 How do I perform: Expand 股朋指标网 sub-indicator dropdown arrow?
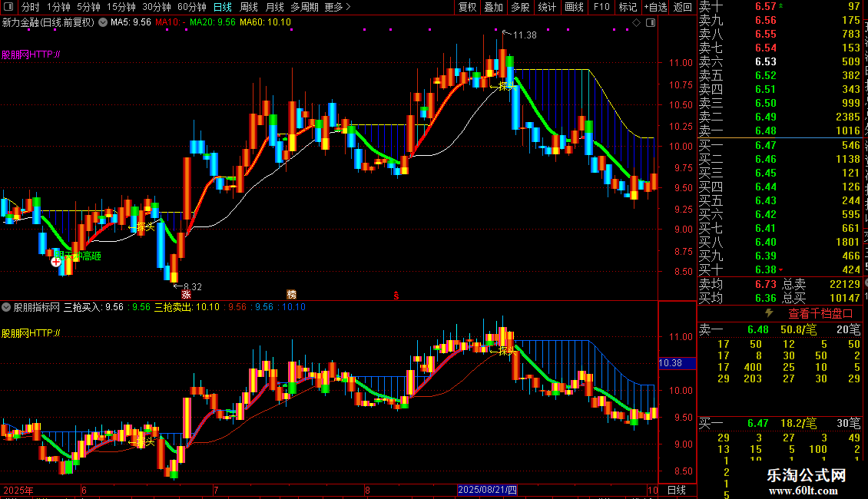(6, 307)
